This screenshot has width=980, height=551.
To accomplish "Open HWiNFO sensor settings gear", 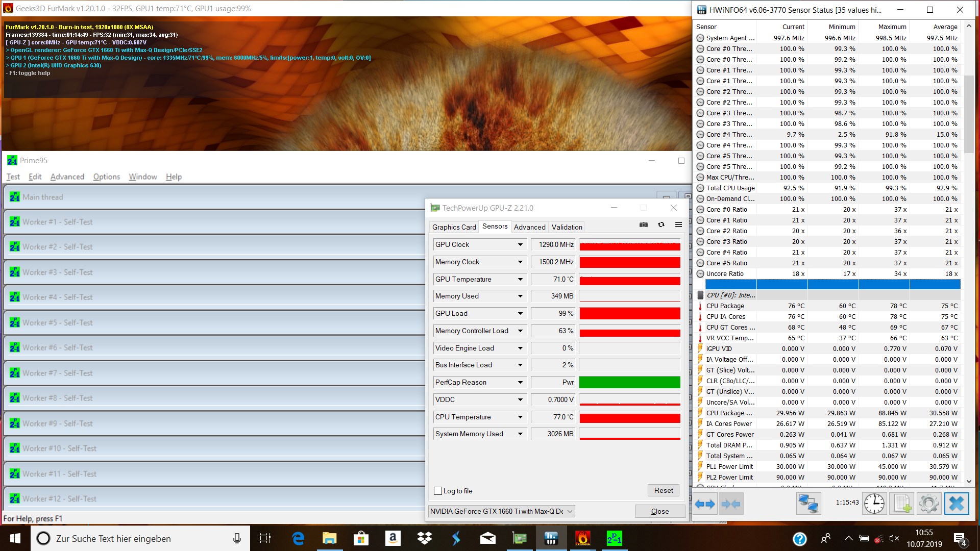I will (929, 504).
